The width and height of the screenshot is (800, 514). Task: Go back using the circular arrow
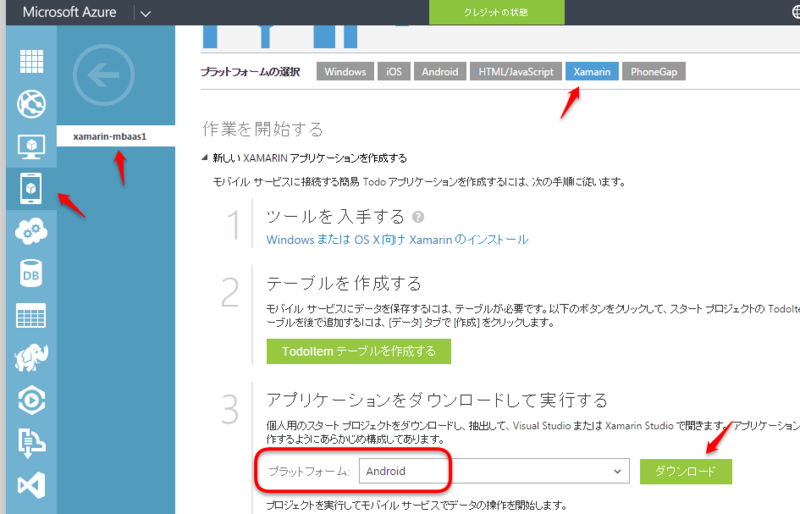(x=104, y=75)
